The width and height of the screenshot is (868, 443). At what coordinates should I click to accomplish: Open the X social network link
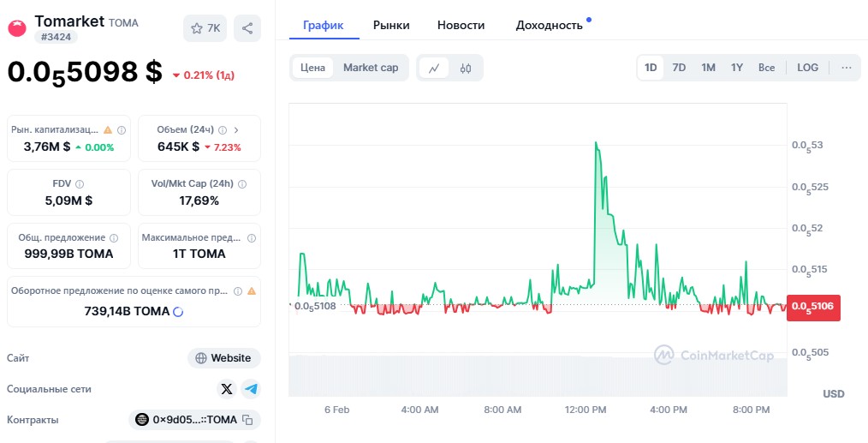point(227,389)
